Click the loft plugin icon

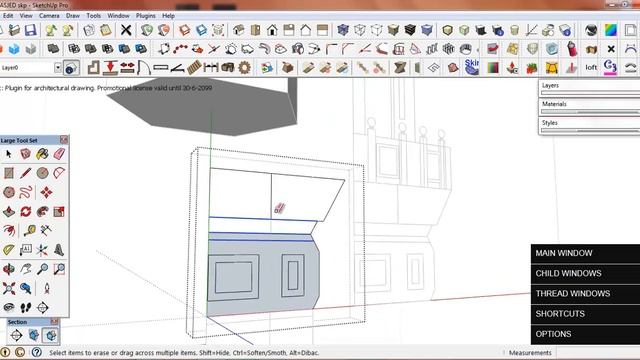pyautogui.click(x=591, y=67)
